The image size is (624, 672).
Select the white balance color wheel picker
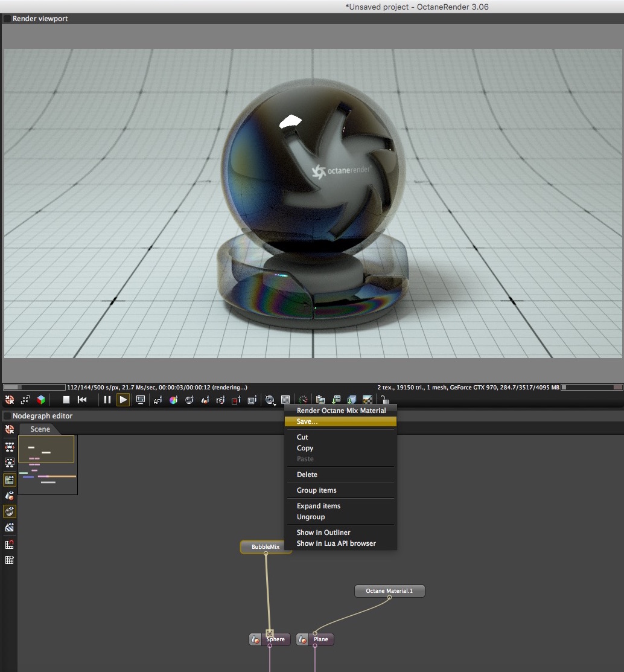point(173,400)
